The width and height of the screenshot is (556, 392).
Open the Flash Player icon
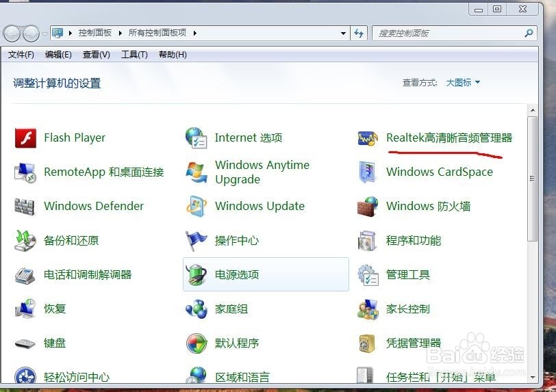coord(25,138)
